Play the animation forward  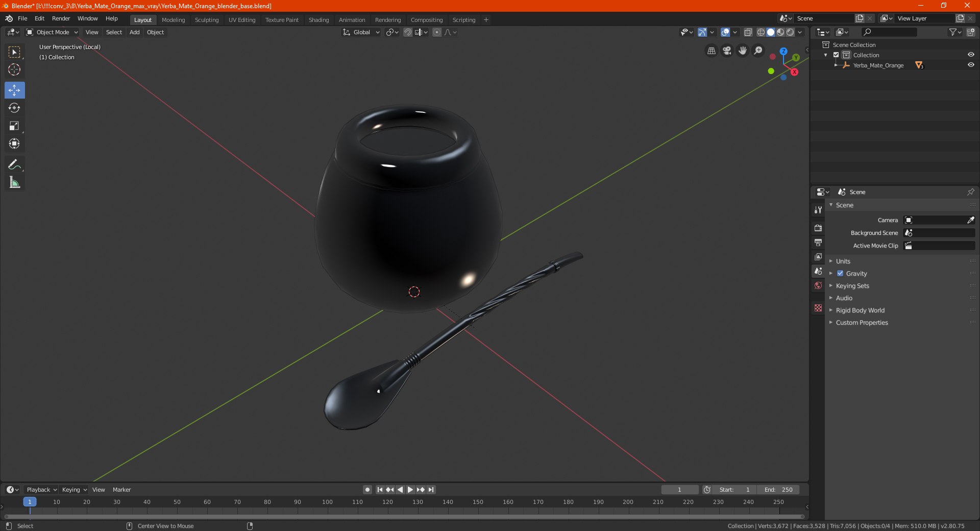[x=410, y=490]
